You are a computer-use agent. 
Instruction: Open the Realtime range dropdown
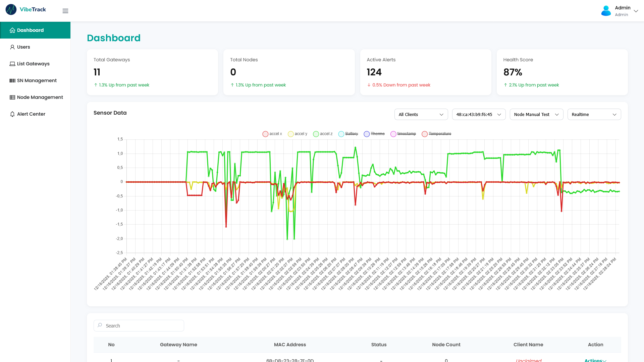(x=594, y=115)
